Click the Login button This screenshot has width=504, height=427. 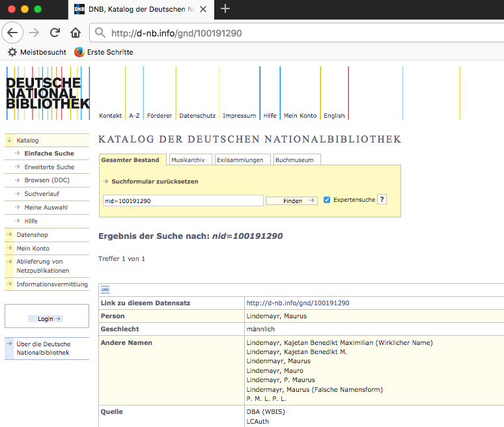coord(46,319)
